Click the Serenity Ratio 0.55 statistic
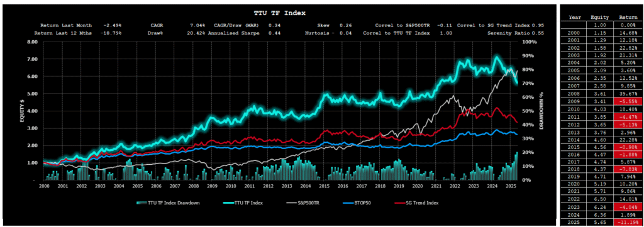Image resolution: width=644 pixels, height=227 pixels. click(516, 33)
